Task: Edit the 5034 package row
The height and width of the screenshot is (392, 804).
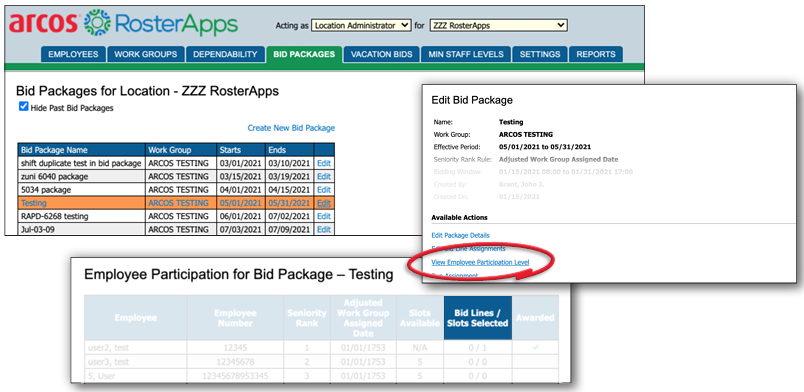Action: (324, 190)
